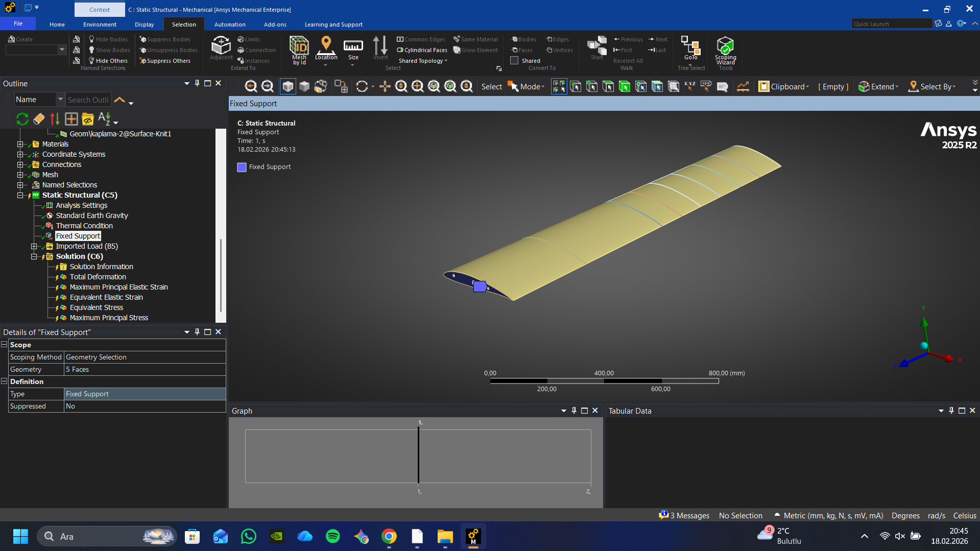
Task: Click the Pan view arrows icon
Action: tap(385, 87)
